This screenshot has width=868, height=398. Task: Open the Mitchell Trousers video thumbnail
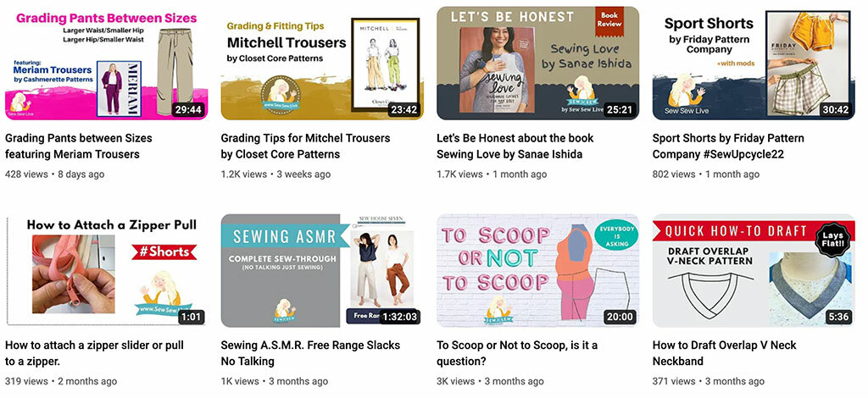pos(322,63)
